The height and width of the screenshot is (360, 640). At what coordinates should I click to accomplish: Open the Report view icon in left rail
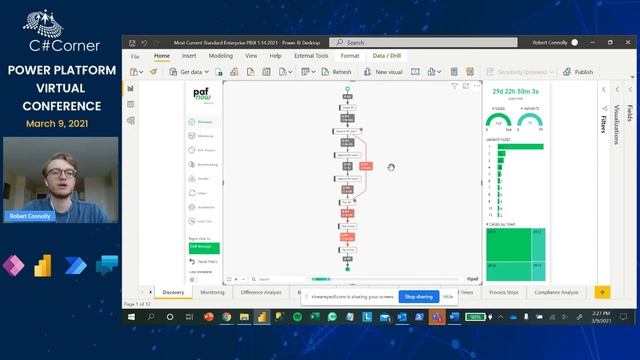(131, 88)
